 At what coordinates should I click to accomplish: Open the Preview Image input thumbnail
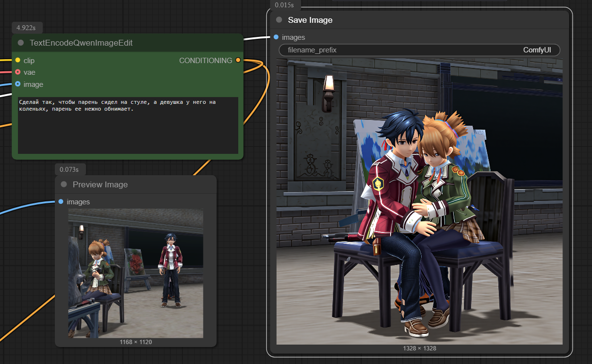[x=135, y=273]
